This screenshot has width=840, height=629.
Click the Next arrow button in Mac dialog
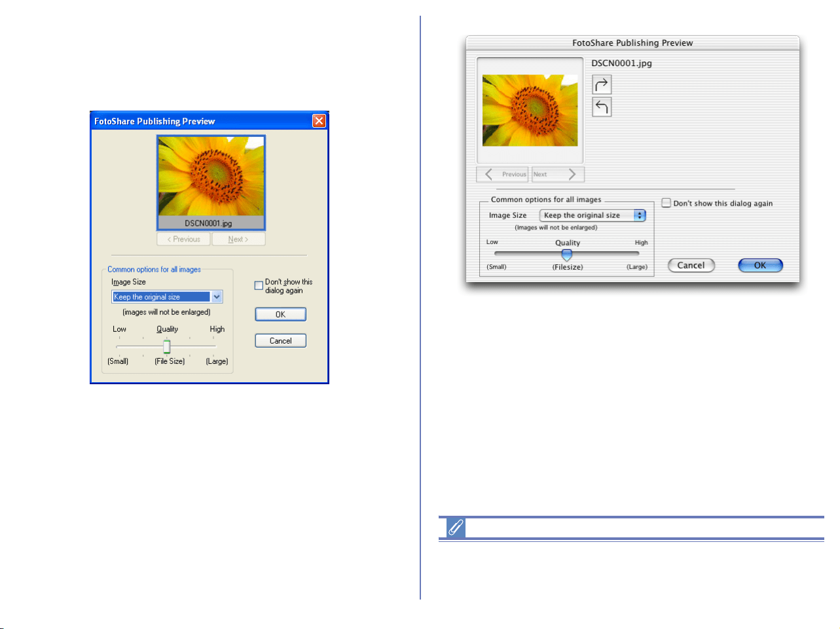[558, 174]
